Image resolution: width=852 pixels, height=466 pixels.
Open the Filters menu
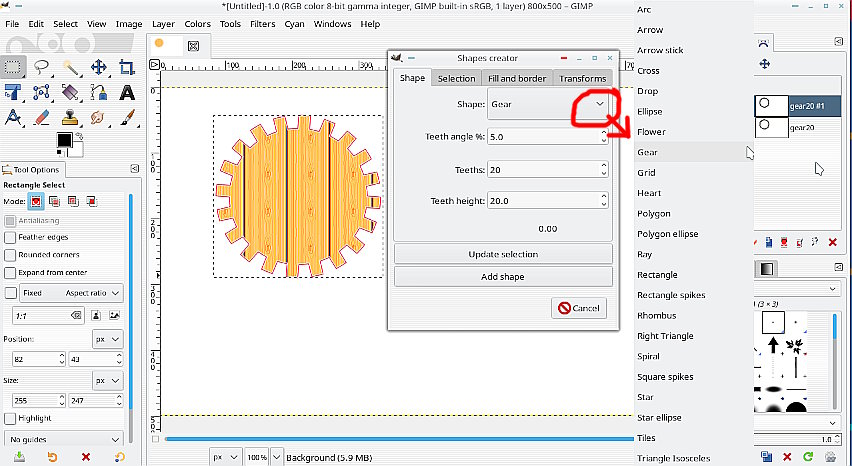(x=262, y=24)
